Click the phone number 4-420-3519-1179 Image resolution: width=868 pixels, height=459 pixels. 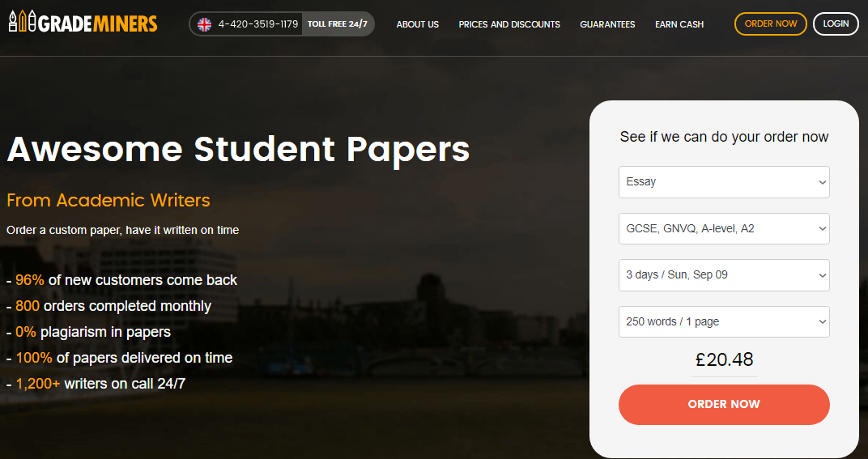point(258,24)
